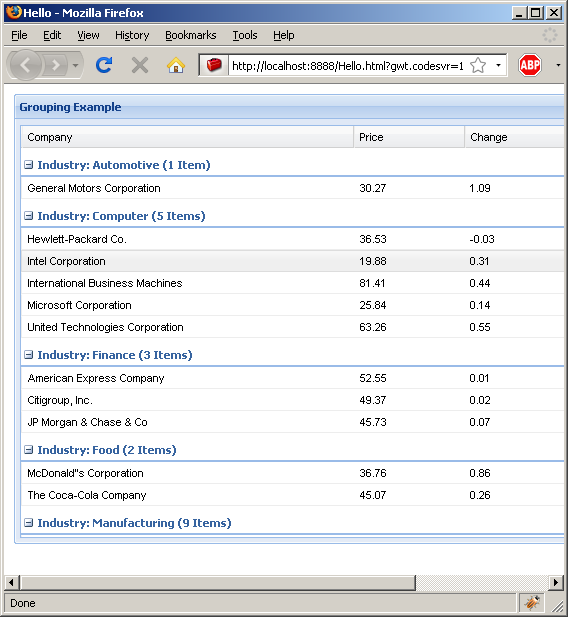Select the International Business Machines row
This screenshot has height=617, width=568.
[292, 283]
